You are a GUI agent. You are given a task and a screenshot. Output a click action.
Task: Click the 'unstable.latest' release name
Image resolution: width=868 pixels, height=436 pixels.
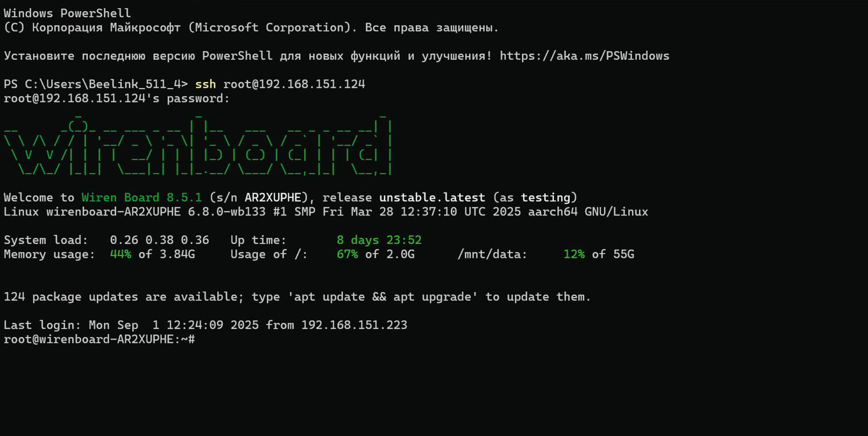[x=432, y=197]
